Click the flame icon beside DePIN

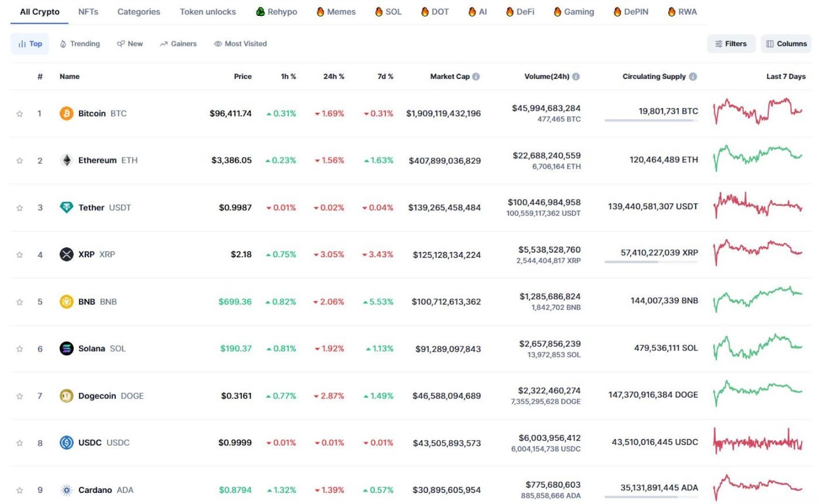coord(618,11)
